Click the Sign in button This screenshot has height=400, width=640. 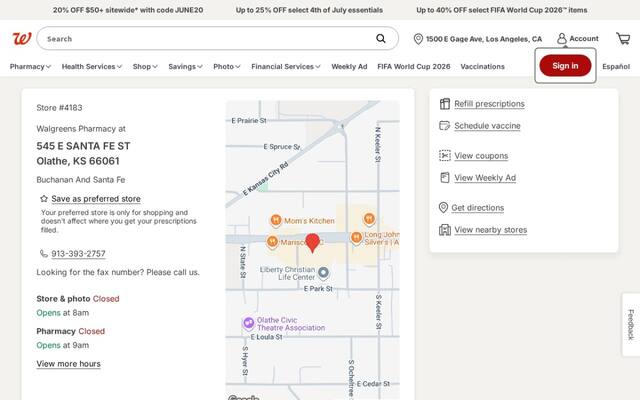point(565,66)
